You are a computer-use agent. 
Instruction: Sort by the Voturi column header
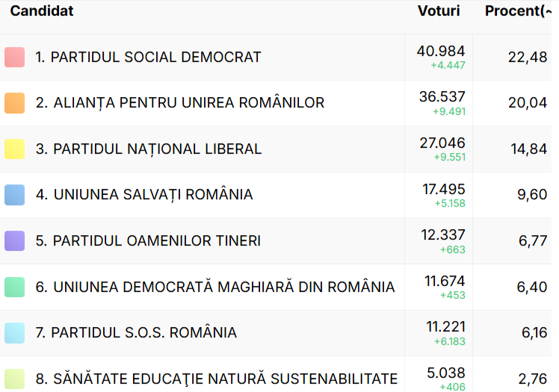tap(439, 11)
